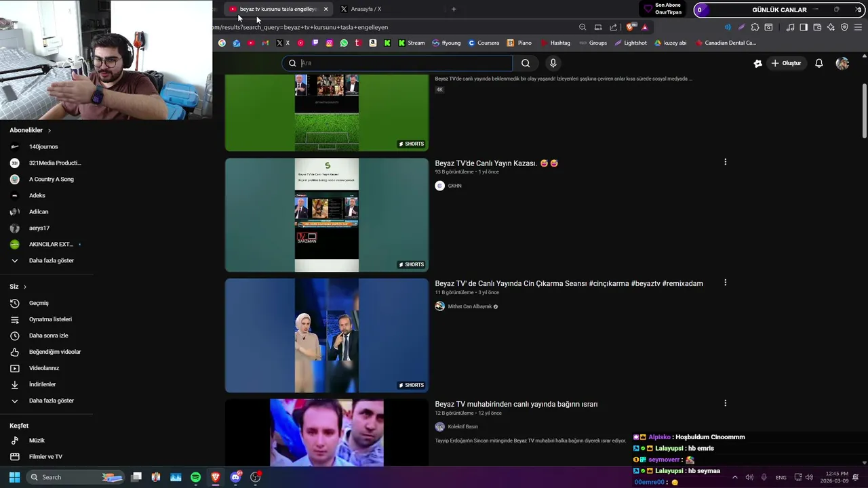Open Stream bookmark
Viewport: 868px width, 488px height.
click(x=412, y=43)
